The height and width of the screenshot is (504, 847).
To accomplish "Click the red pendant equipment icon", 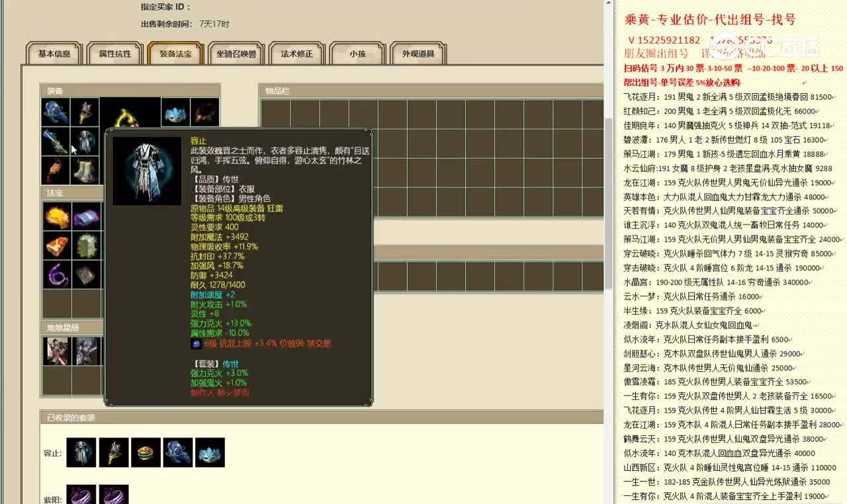I will pyautogui.click(x=56, y=170).
